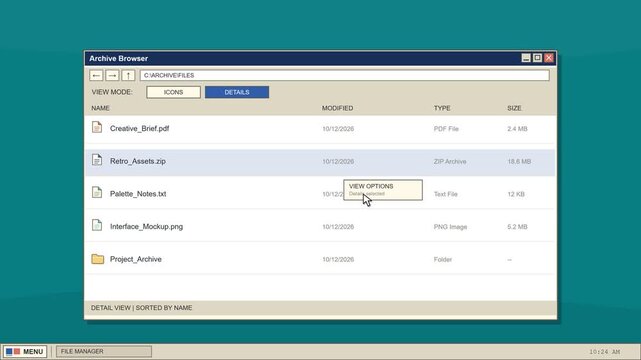Click the 18.6 MB size value

coord(519,161)
